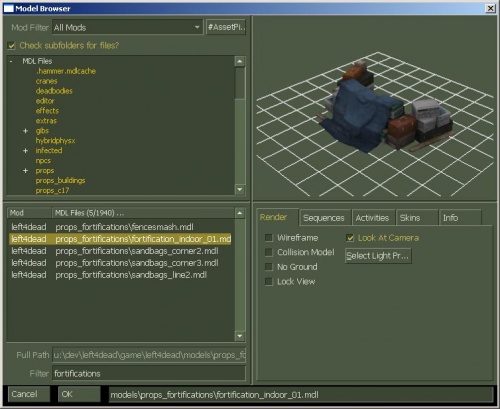This screenshot has height=409, width=500.
Task: Select the npcs folder
Action: point(43,161)
